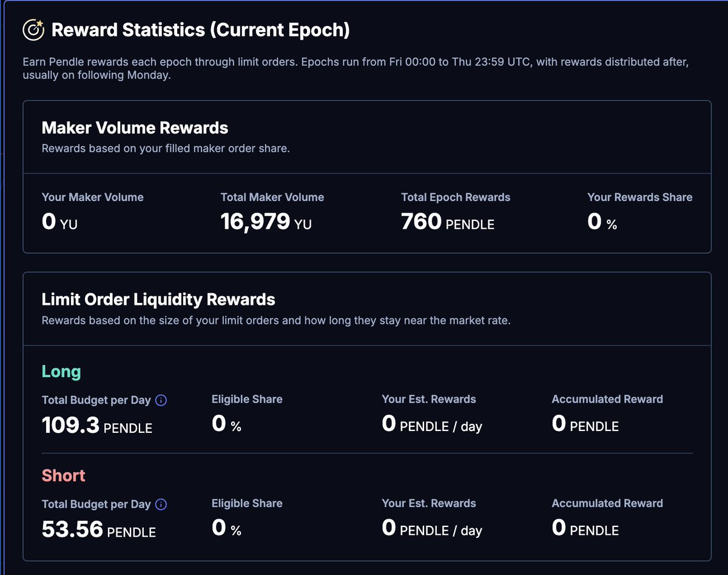The height and width of the screenshot is (575, 728).
Task: Click Accumulated Reward label in Long row
Action: (x=607, y=400)
